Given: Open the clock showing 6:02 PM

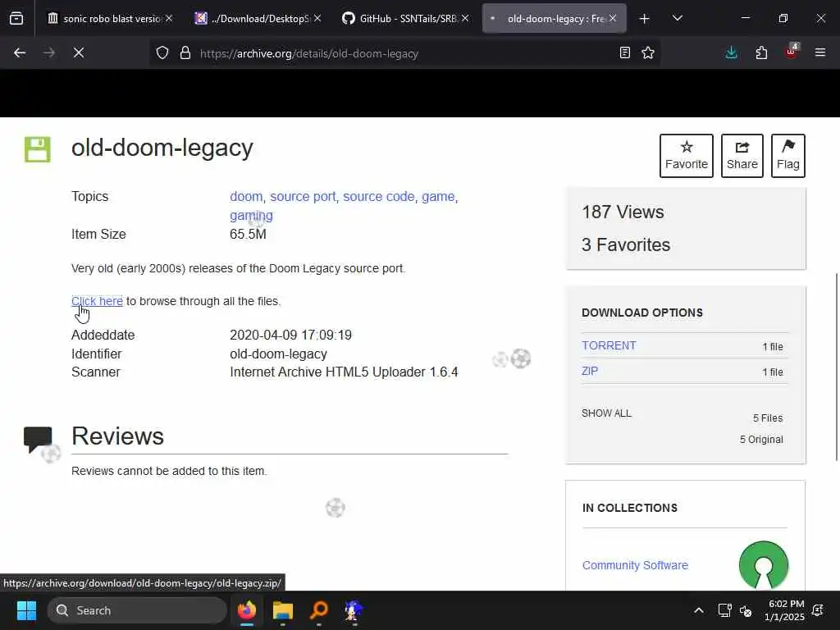Looking at the screenshot, I should point(784,610).
